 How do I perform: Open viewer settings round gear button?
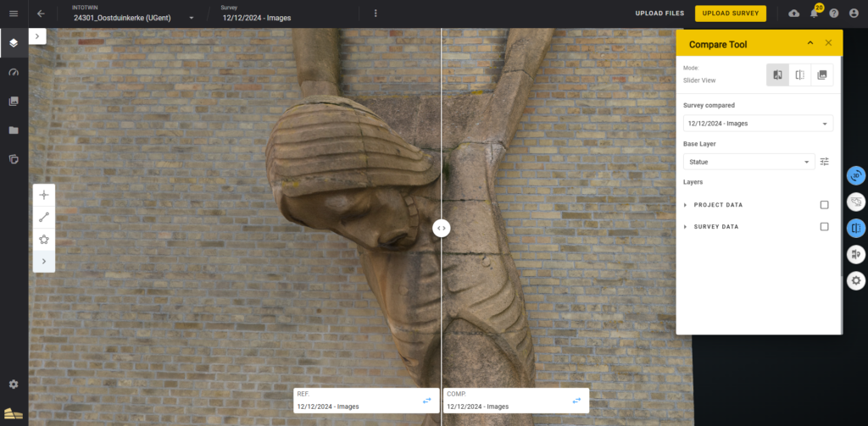[856, 280]
